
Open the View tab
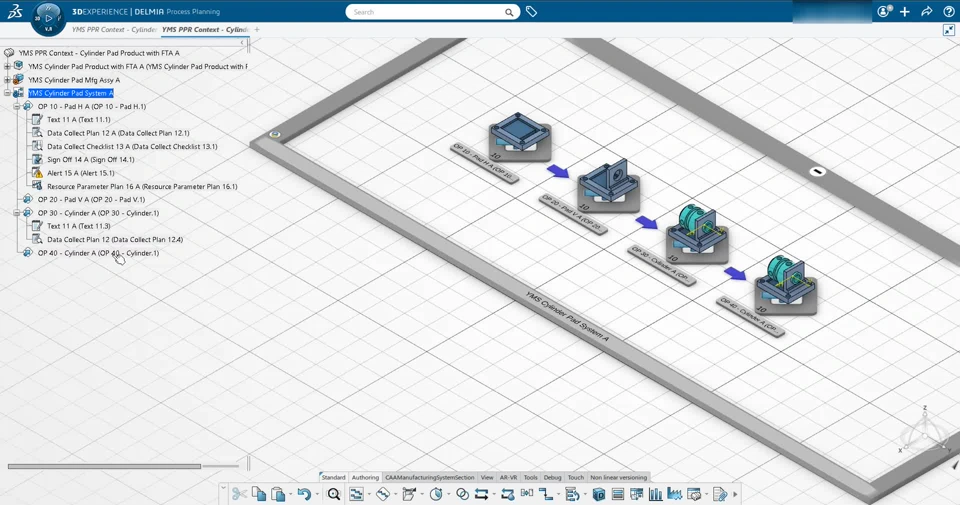tap(487, 477)
